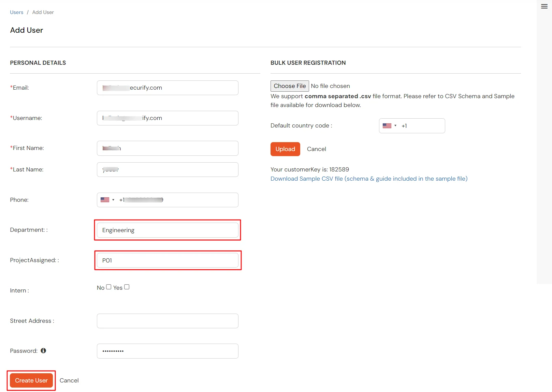Click the Email input field
The image size is (552, 392).
click(167, 88)
